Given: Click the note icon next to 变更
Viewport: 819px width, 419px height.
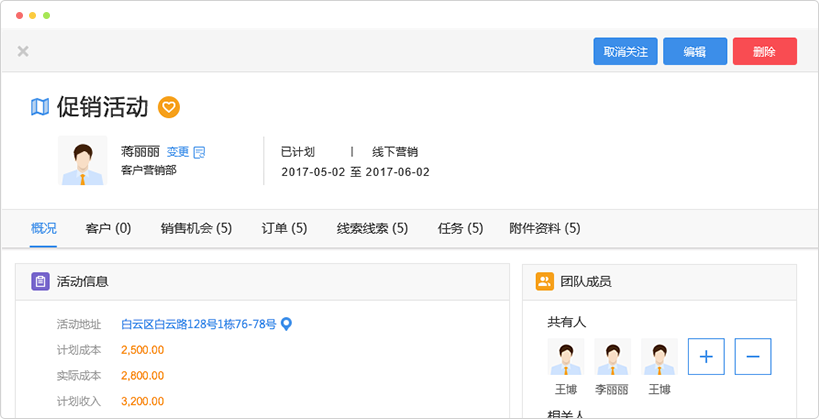Looking at the screenshot, I should (x=199, y=152).
